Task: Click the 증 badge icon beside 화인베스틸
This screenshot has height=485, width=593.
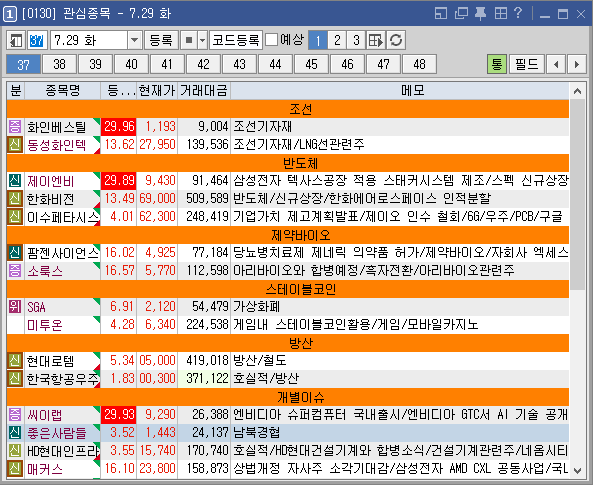Action: point(15,126)
